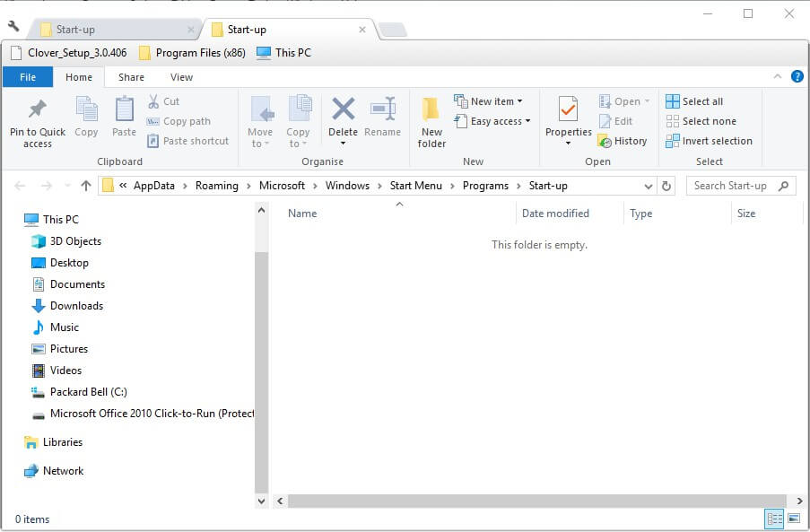
Task: Expand address bar history dropdown
Action: (x=649, y=186)
